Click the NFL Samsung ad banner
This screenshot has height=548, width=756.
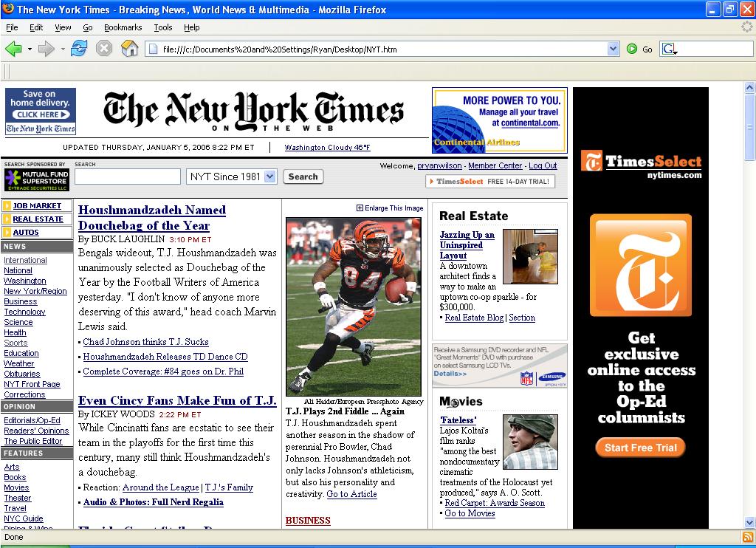pos(500,366)
